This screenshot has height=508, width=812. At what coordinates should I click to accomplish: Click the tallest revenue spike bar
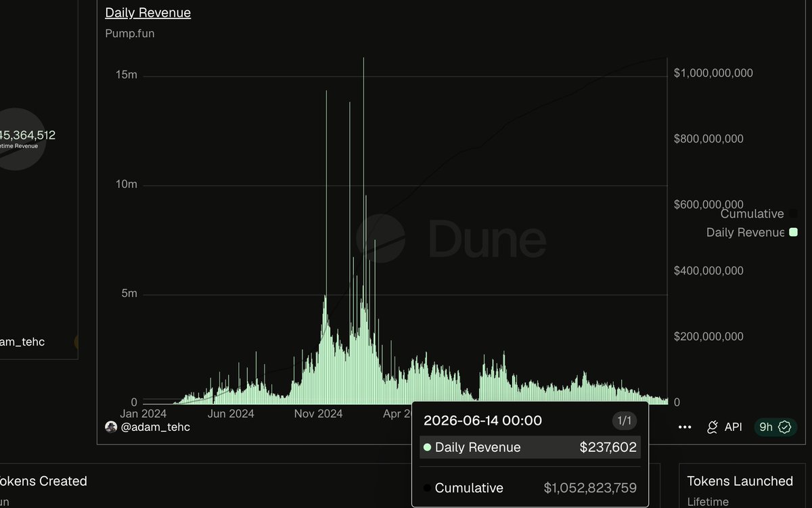363,230
